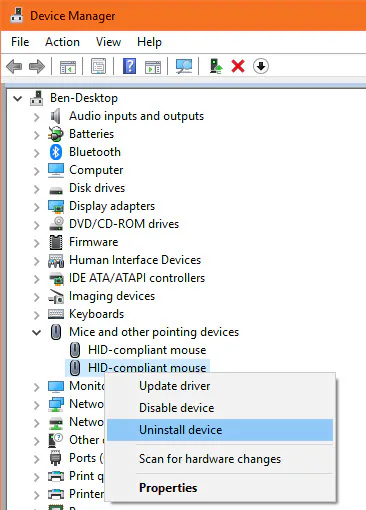Click the Back arrow toolbar icon
366x510 pixels.
14,66
